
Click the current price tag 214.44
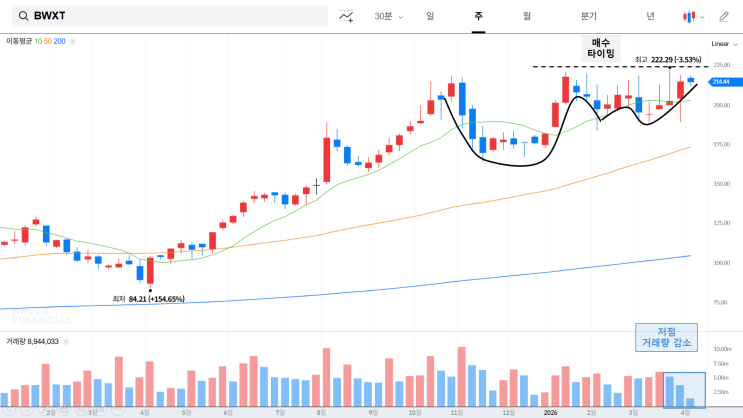725,82
